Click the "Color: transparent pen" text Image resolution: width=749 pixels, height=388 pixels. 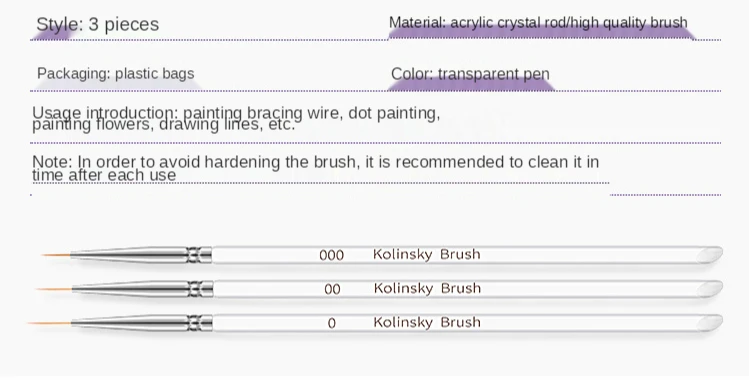470,74
